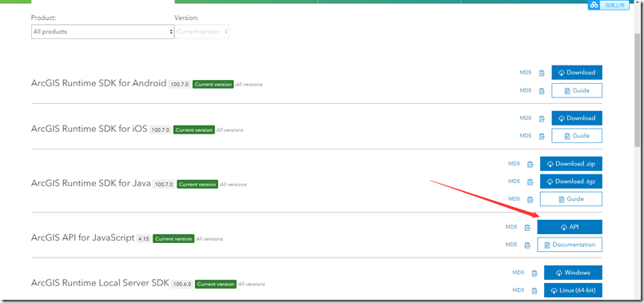Download Local Server SDK for Windows
The width and height of the screenshot is (644, 303).
coord(573,273)
